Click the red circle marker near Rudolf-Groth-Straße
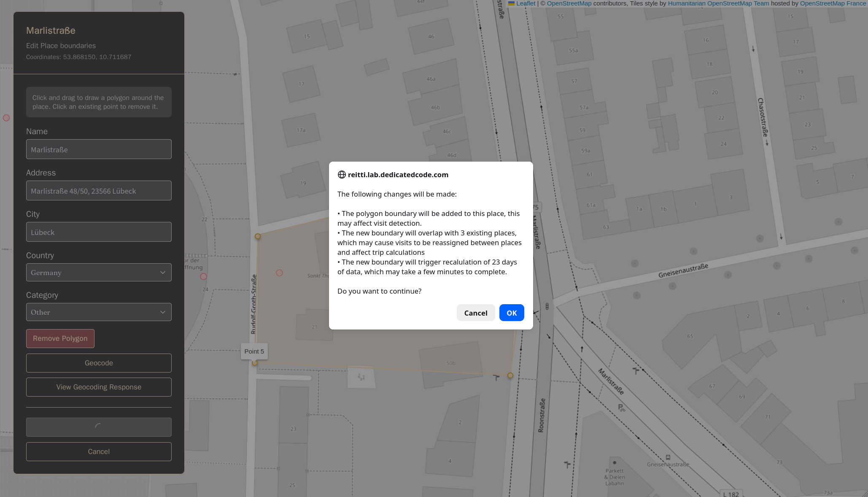The height and width of the screenshot is (497, 868). 204,277
